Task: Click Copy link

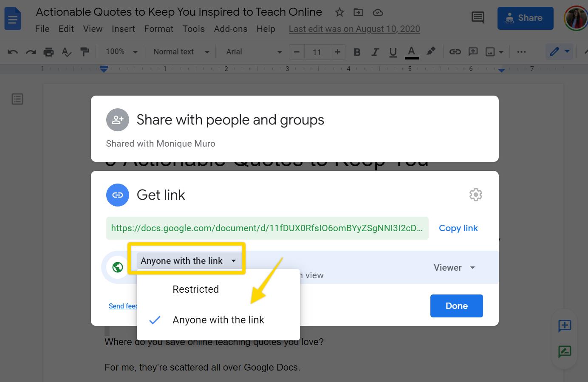Action: pos(458,228)
